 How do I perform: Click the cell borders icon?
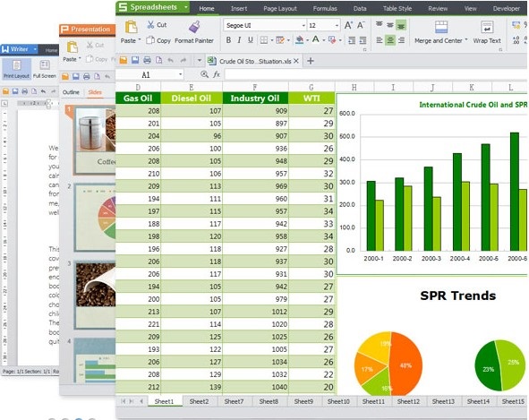[264, 40]
